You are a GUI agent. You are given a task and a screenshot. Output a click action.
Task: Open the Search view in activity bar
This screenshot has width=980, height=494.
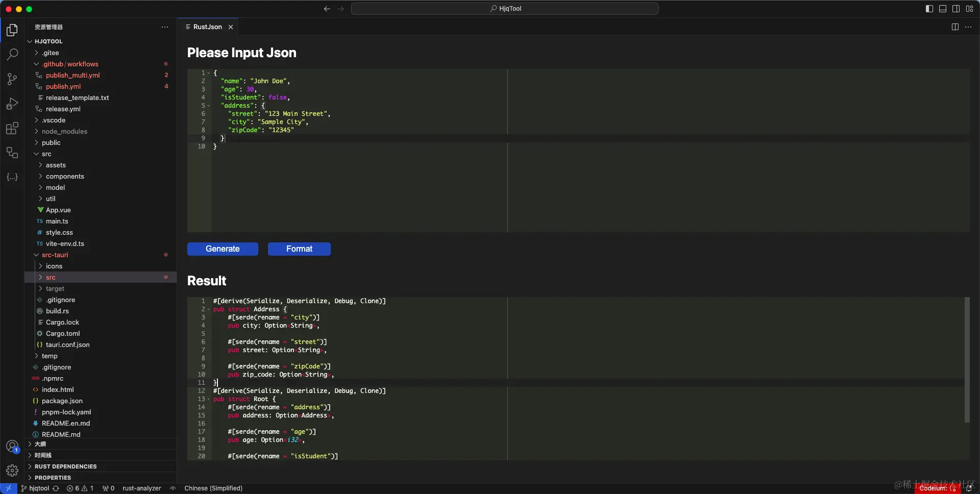point(12,54)
